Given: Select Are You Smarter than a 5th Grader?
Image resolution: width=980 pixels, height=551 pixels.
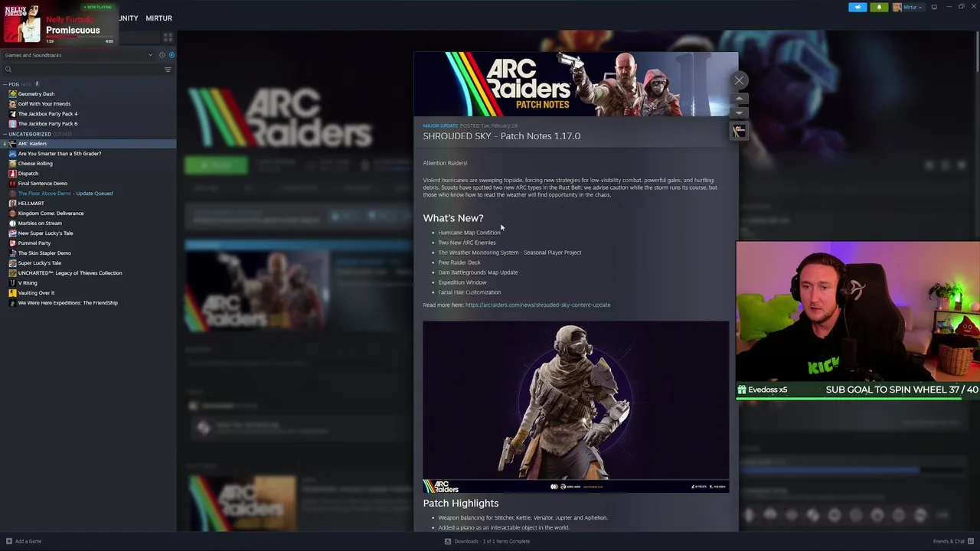Looking at the screenshot, I should pos(60,154).
